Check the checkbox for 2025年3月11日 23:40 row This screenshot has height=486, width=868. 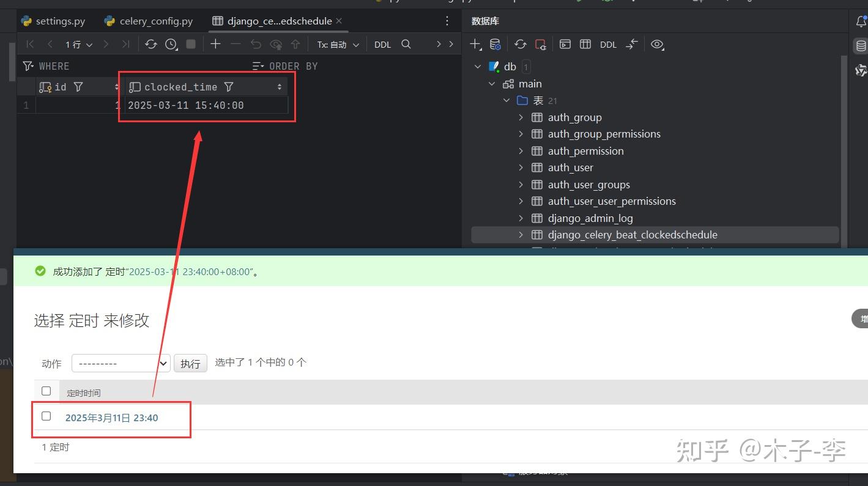pos(46,416)
